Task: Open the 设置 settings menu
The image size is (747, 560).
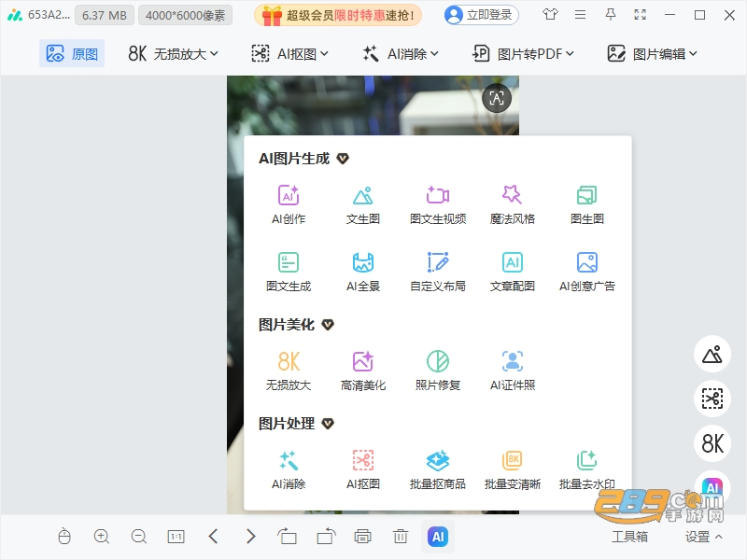Action: (704, 537)
